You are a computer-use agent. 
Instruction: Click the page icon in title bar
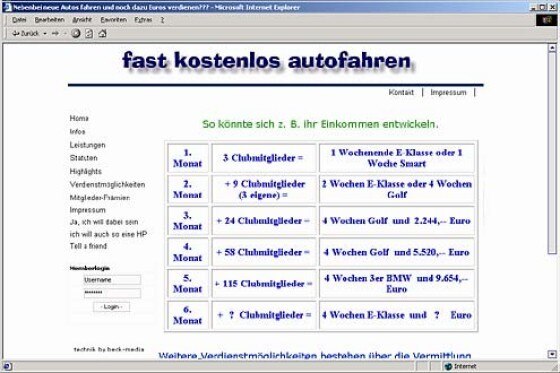7,7
